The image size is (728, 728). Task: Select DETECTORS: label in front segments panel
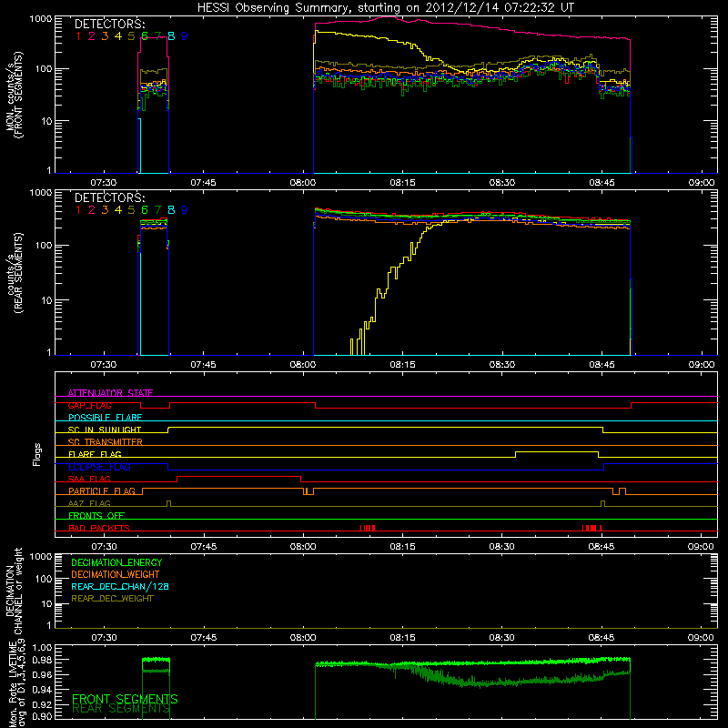tap(109, 25)
